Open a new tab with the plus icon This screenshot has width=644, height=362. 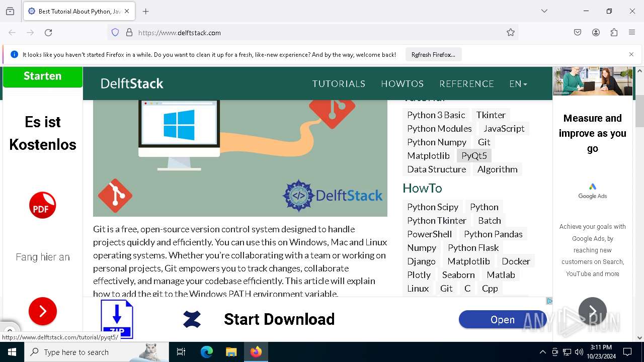coord(146,11)
